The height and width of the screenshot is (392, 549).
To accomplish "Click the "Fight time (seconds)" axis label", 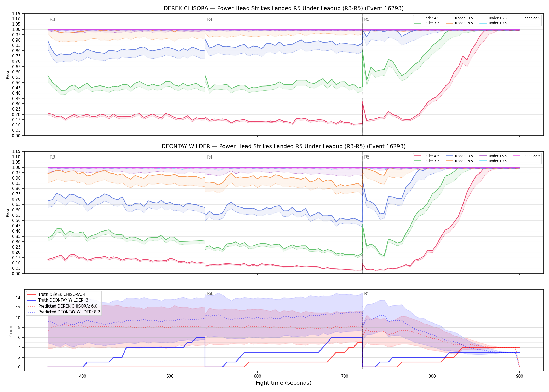I will point(284,383).
